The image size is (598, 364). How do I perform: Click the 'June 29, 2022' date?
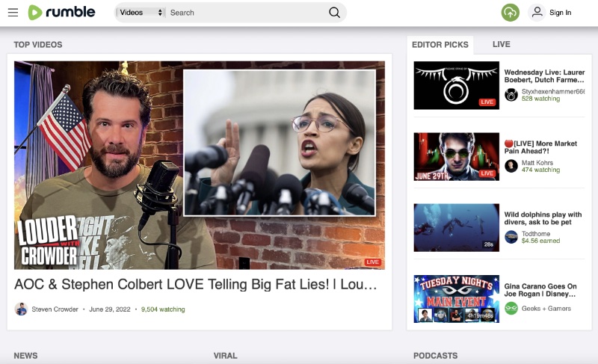coord(110,309)
